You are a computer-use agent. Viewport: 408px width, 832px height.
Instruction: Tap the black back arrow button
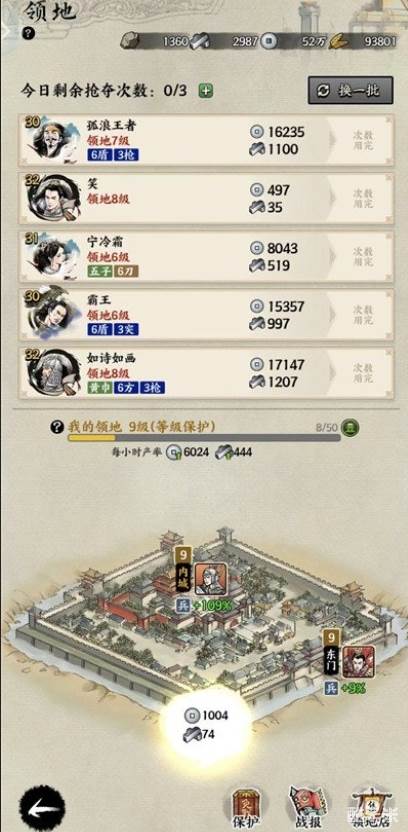click(x=42, y=807)
